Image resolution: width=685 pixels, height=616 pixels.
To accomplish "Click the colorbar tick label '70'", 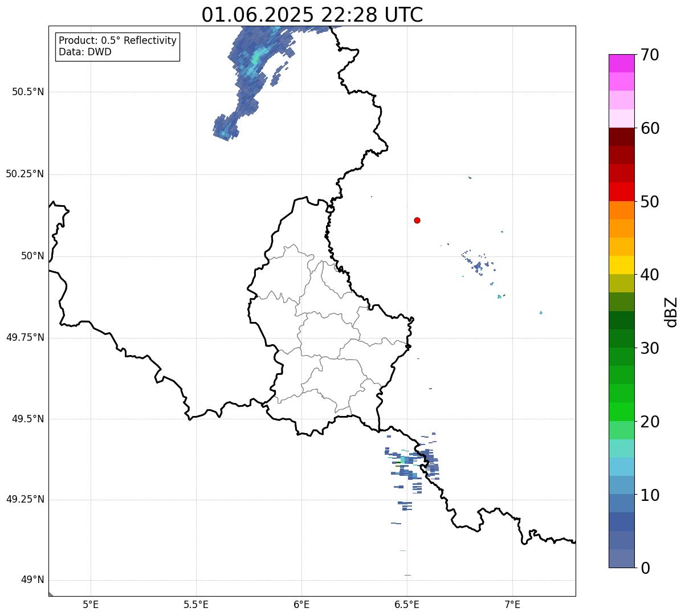I will click(650, 55).
